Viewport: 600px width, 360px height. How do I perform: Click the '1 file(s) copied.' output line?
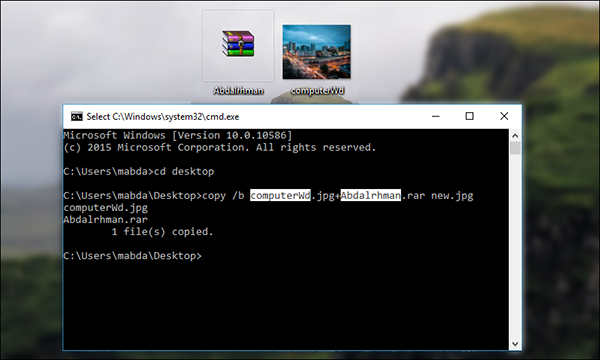(162, 232)
